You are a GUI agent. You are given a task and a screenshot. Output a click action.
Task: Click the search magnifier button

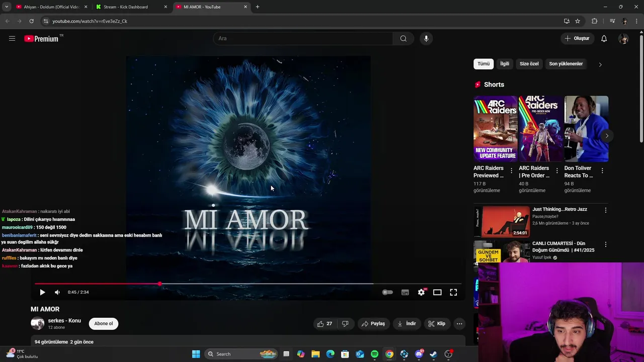(x=403, y=38)
